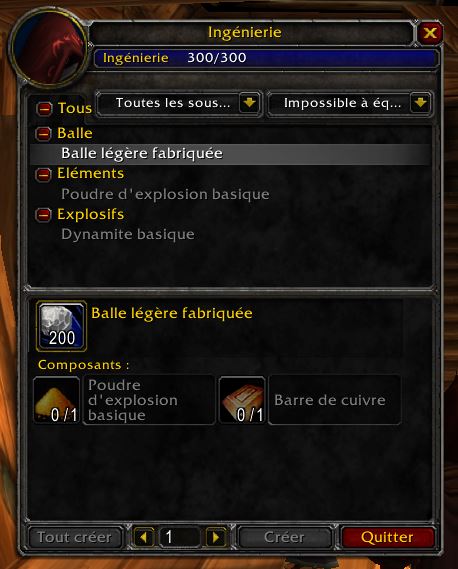
Task: Click the Balle légère fabriquée item icon
Action: [x=61, y=326]
